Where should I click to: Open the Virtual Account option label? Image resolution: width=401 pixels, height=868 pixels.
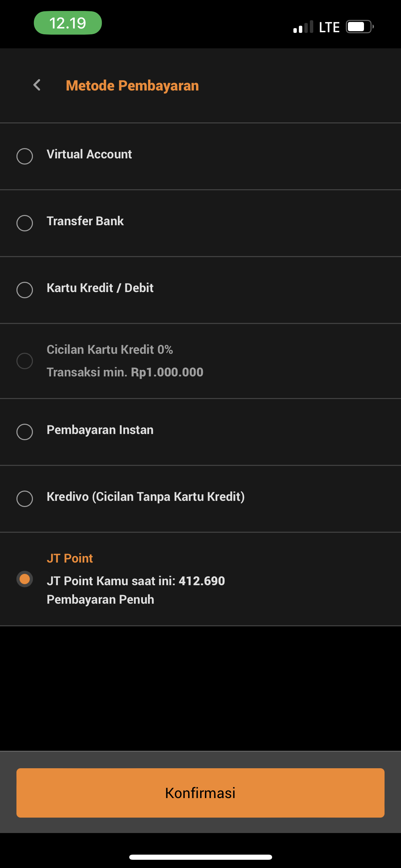tap(89, 154)
